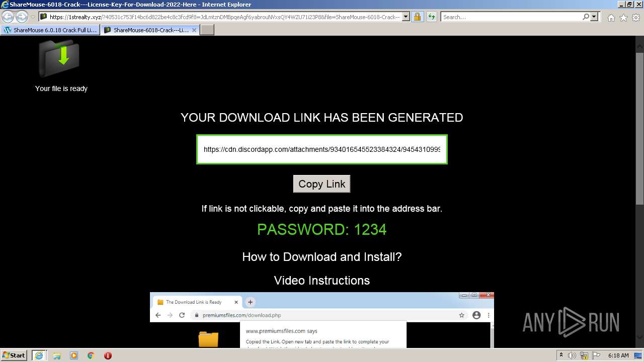Open the Home page icon
Image resolution: width=644 pixels, height=362 pixels.
pyautogui.click(x=611, y=18)
